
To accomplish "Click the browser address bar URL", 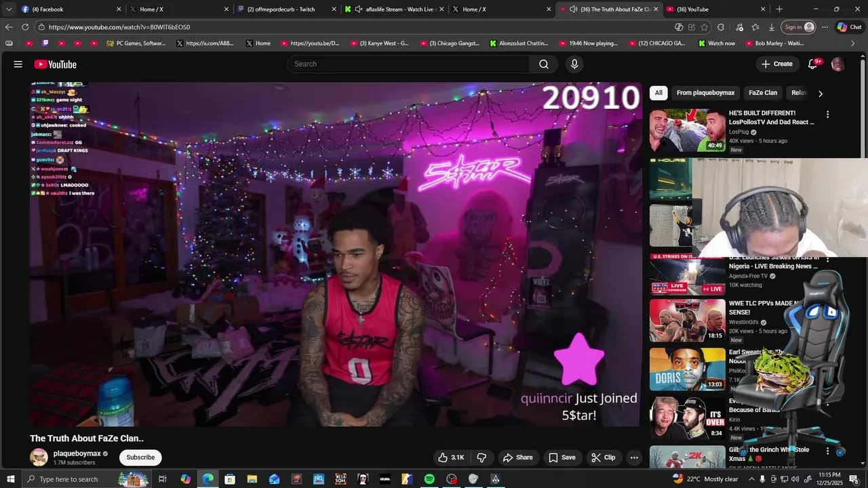I will (x=119, y=27).
